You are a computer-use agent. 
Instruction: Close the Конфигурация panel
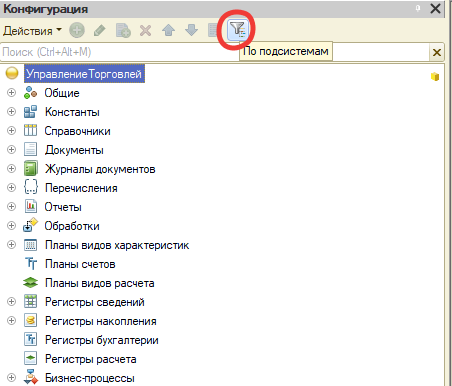pyautogui.click(x=435, y=8)
